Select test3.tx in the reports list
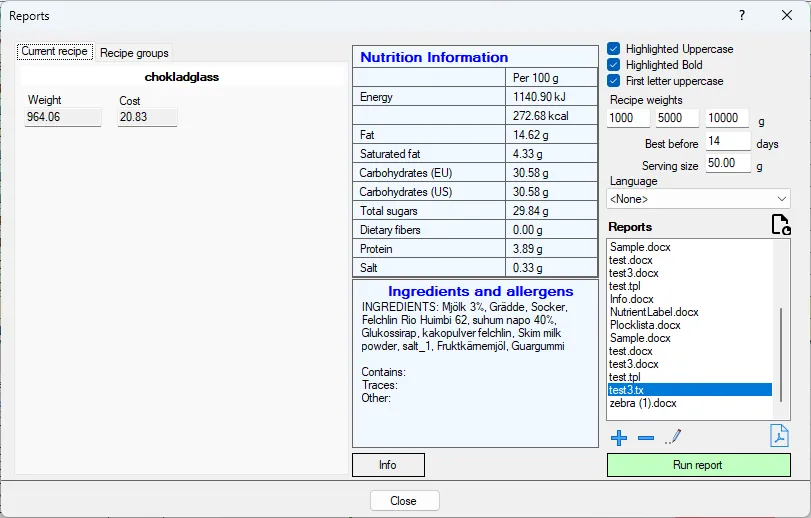 coord(689,390)
